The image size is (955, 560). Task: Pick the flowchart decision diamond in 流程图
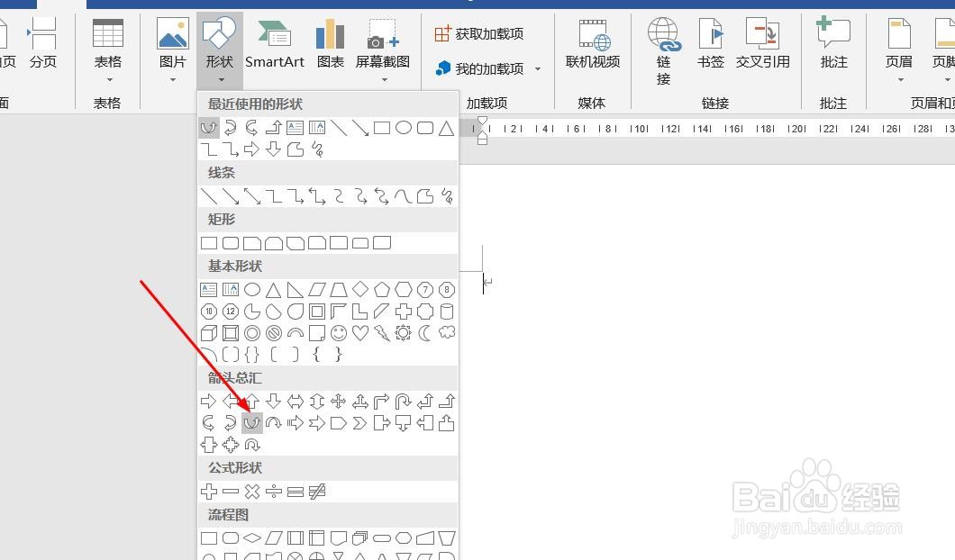(252, 538)
